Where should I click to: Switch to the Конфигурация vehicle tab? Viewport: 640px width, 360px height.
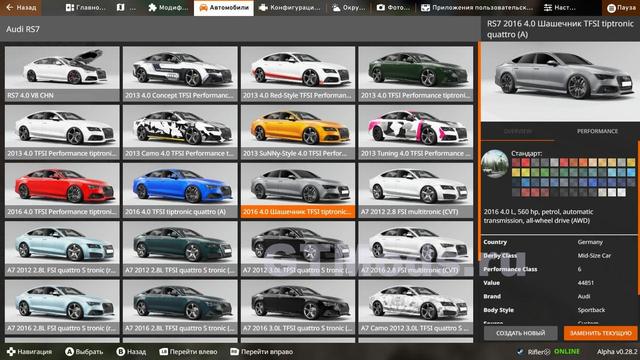coord(290,8)
